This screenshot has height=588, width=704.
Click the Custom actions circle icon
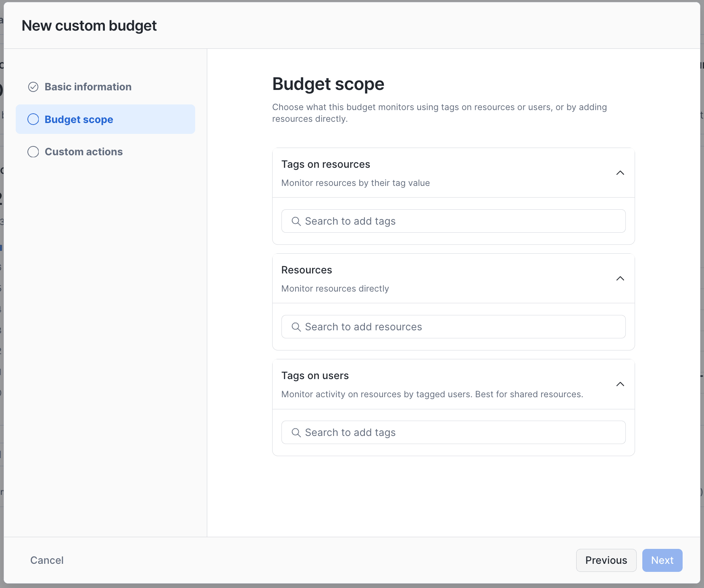click(33, 152)
